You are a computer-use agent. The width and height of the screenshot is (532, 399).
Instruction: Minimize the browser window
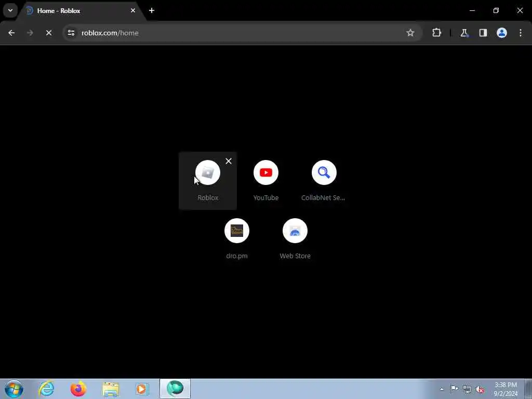point(472,10)
